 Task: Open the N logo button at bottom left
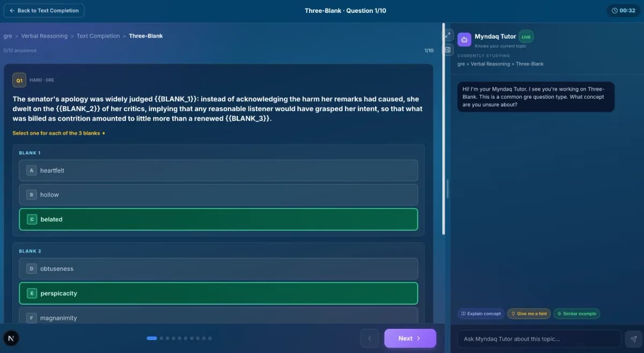pyautogui.click(x=11, y=338)
